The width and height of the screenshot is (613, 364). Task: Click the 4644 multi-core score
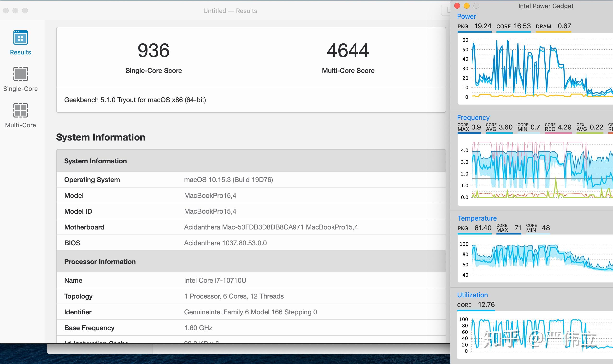[x=348, y=50]
